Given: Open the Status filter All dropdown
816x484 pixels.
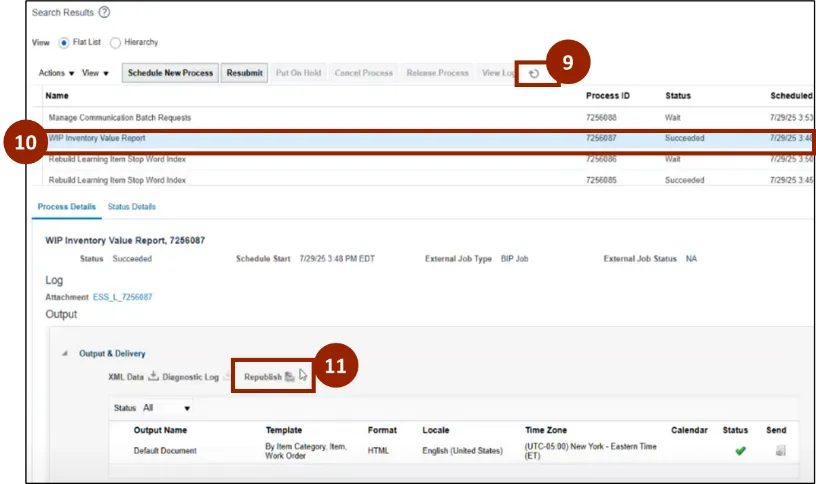Looking at the screenshot, I should (x=165, y=408).
